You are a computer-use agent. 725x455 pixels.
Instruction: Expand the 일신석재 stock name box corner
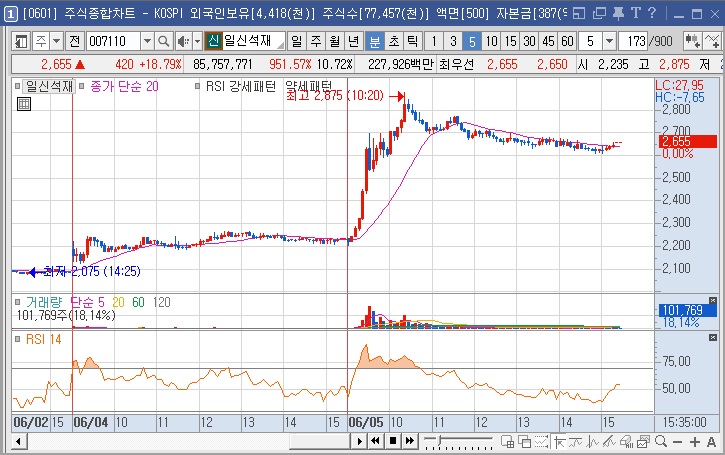(x=281, y=46)
